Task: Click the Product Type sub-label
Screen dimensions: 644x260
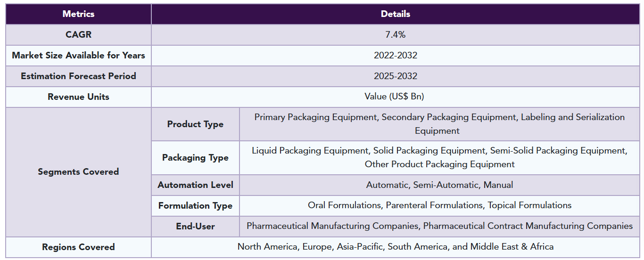Action: coord(195,124)
